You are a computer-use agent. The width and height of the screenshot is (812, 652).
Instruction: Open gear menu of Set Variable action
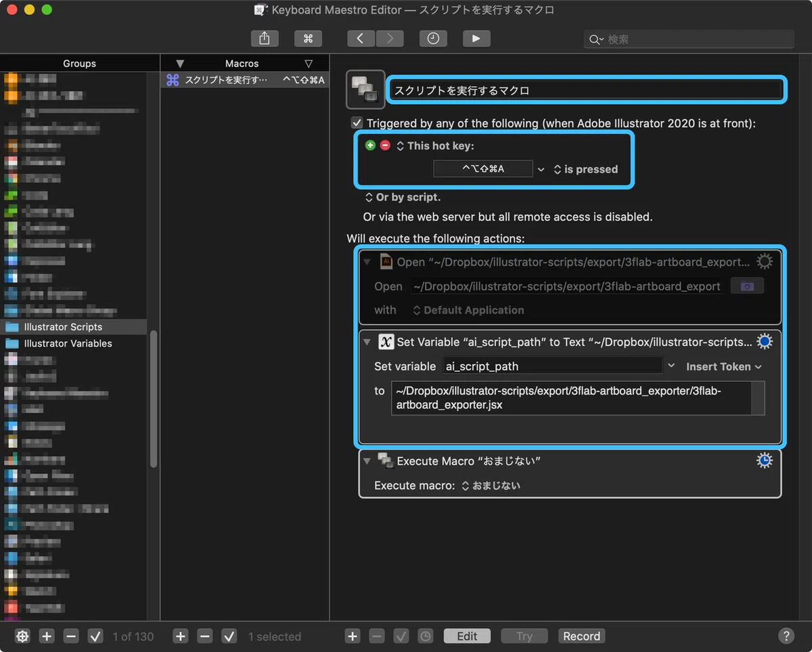tap(764, 342)
